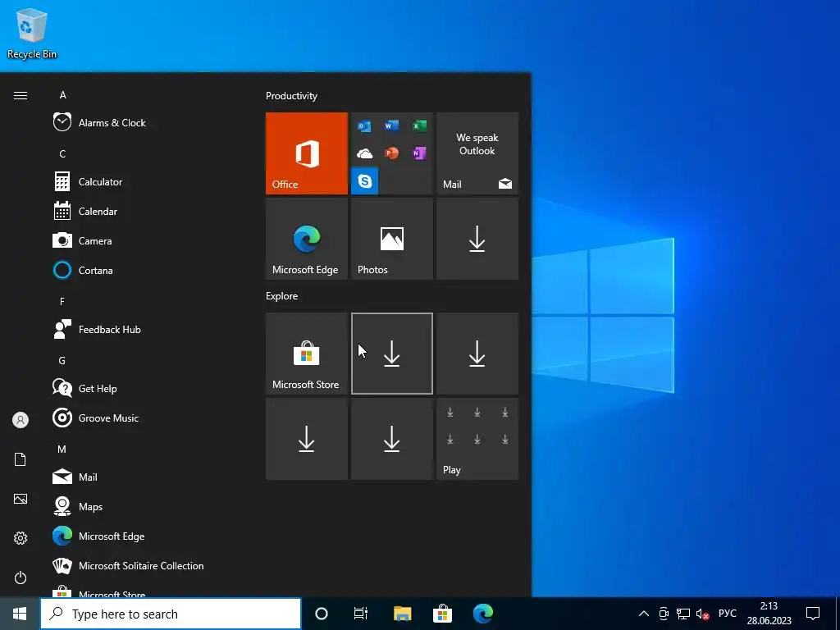Open the Microsoft Store tile
840x630 pixels.
tap(307, 354)
